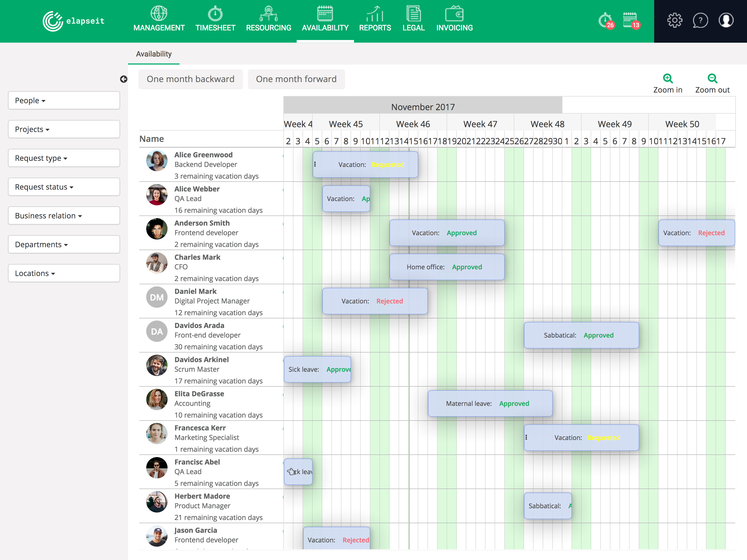Collapse the filter sidebar arrow
Screen dimensions: 747x560
124,79
